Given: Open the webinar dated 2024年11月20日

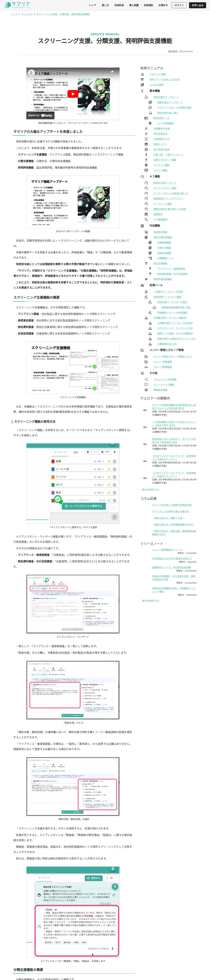Looking at the screenshot, I should [x=174, y=407].
